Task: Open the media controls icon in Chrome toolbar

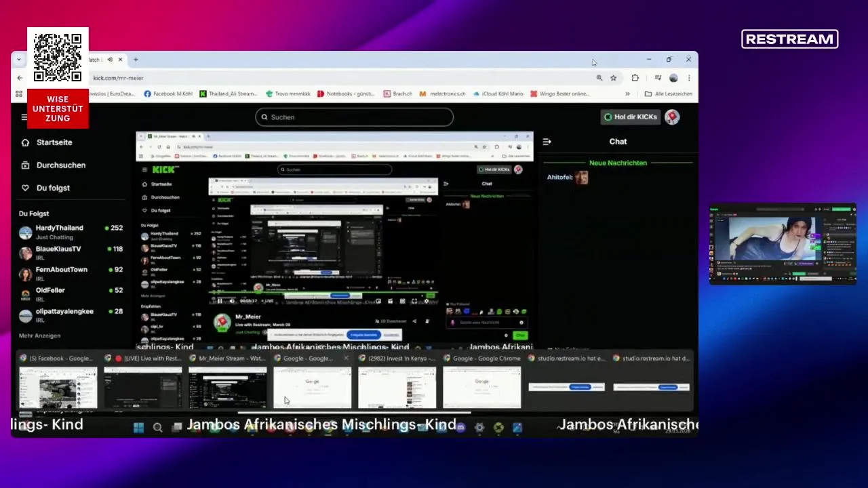Action: 658,78
